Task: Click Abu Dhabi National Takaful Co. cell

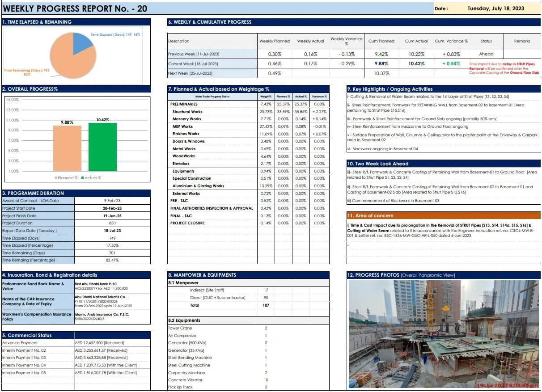Action: [112, 301]
